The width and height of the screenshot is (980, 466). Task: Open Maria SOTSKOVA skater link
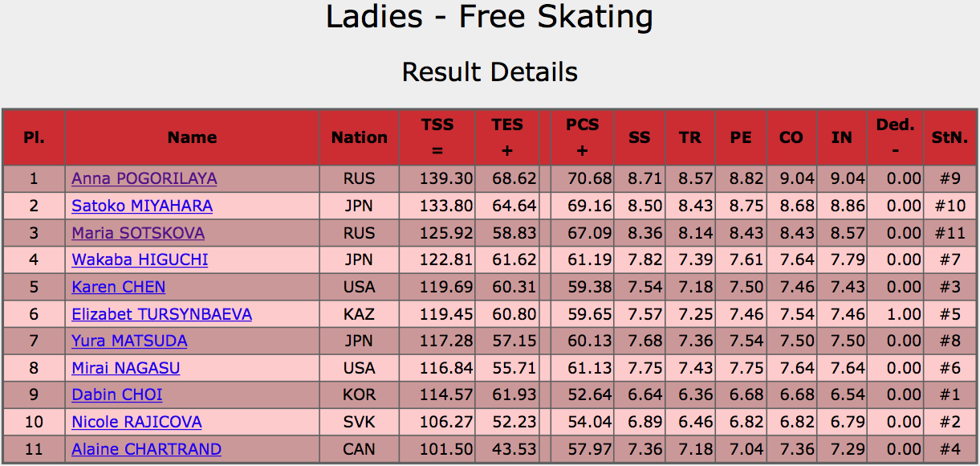138,233
